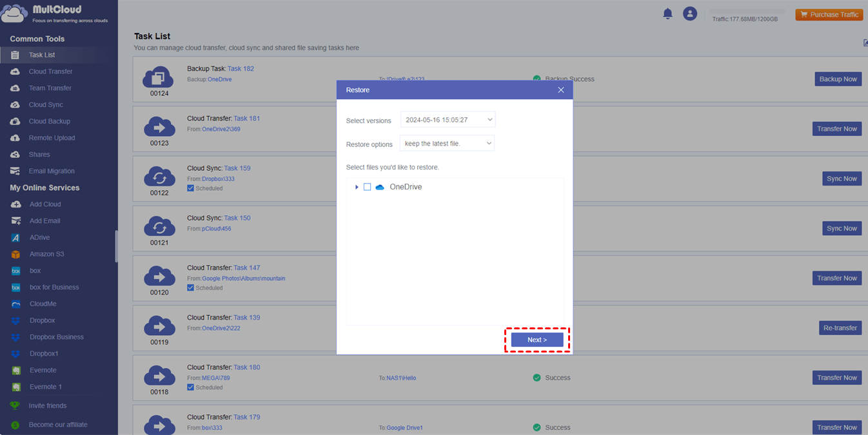Screen dimensions: 868x435
Task: Click the ADrive service icon
Action: coord(16,238)
